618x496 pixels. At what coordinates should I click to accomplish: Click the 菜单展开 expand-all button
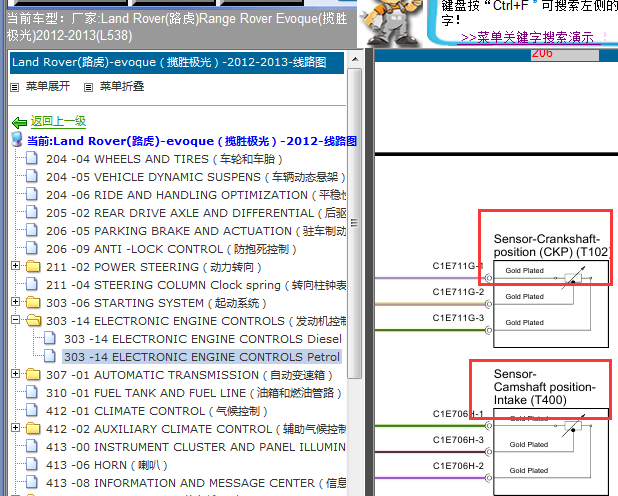48,86
